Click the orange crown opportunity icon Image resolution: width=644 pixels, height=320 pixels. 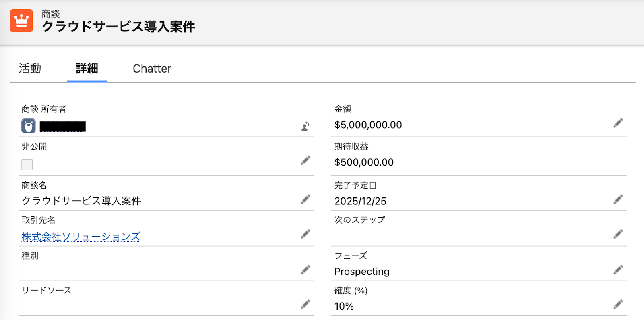(x=21, y=21)
